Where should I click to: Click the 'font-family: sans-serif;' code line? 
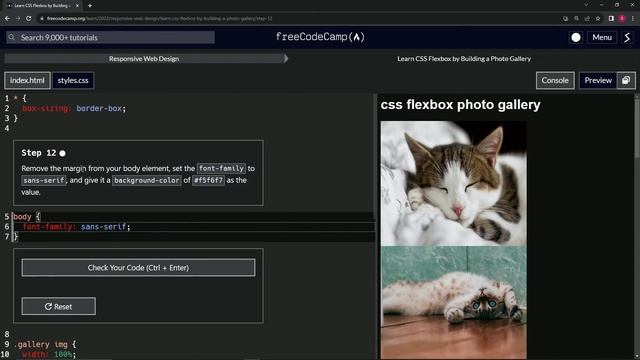coord(76,227)
